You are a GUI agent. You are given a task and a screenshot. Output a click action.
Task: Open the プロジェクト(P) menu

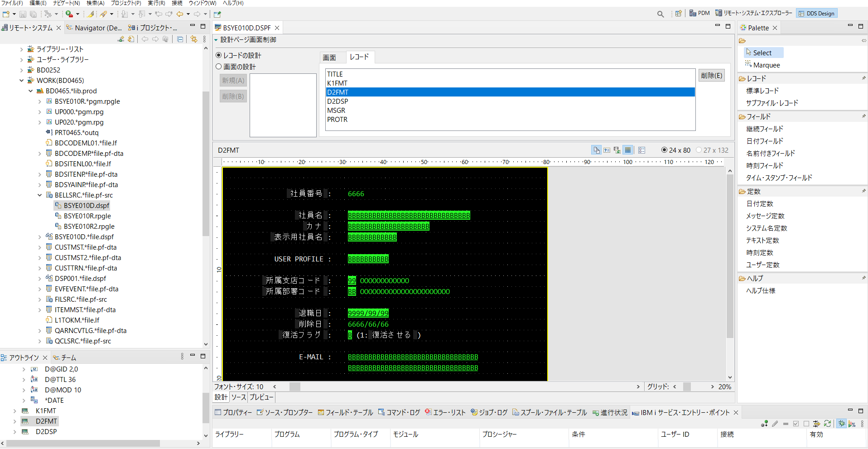pyautogui.click(x=126, y=3)
